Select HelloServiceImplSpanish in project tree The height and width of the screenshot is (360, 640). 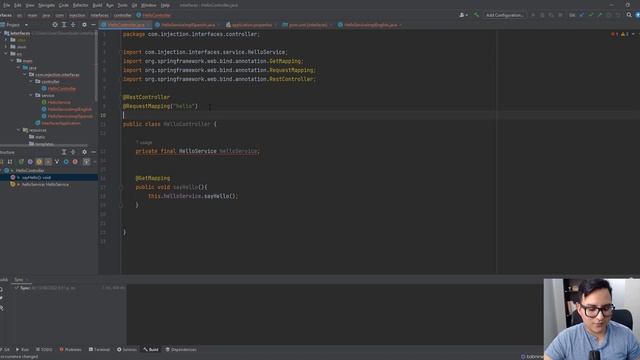pos(69,116)
